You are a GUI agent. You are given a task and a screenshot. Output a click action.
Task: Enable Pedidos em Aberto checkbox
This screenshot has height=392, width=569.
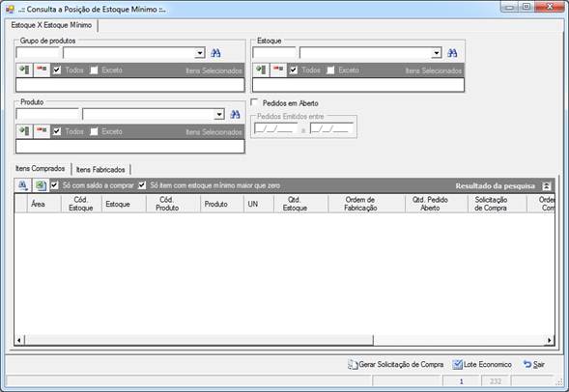pyautogui.click(x=254, y=102)
